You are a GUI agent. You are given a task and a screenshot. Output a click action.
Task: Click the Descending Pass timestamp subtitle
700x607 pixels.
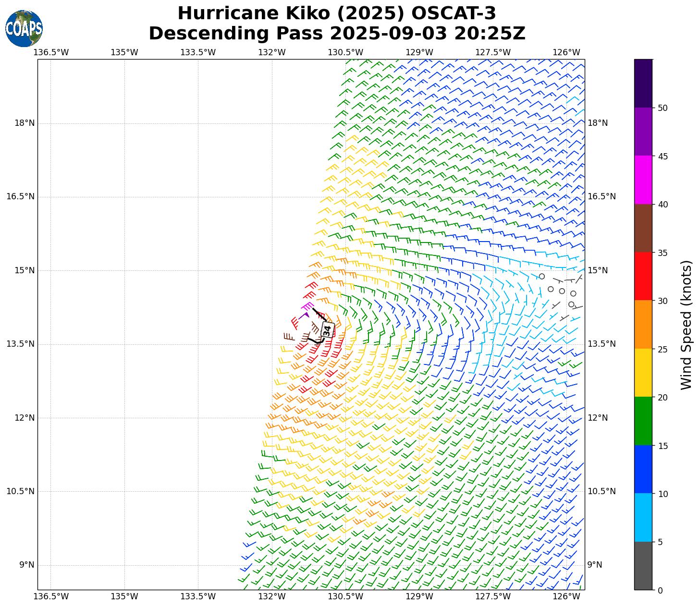337,34
